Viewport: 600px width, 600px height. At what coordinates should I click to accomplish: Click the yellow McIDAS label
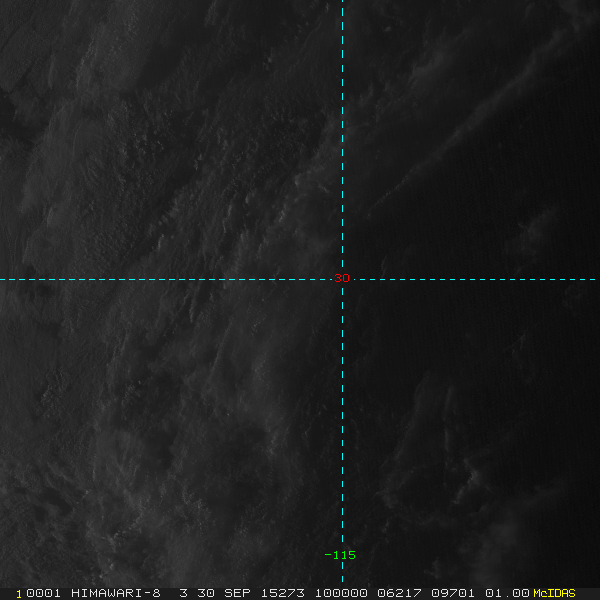click(554, 593)
